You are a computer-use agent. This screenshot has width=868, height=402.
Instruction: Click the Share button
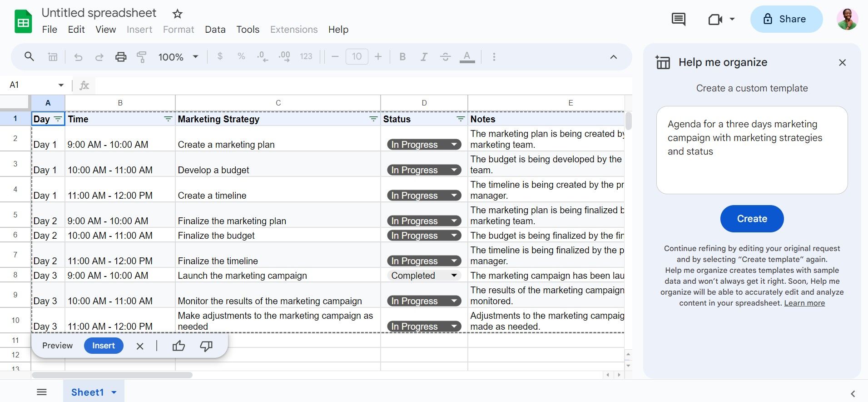point(786,19)
